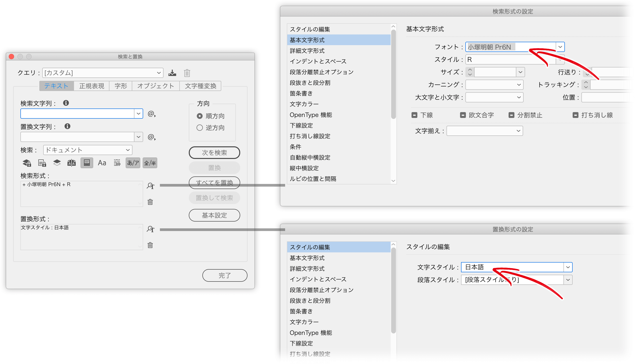The width and height of the screenshot is (635, 364).
Task: Open サイズ dropdown
Action: coord(520,72)
